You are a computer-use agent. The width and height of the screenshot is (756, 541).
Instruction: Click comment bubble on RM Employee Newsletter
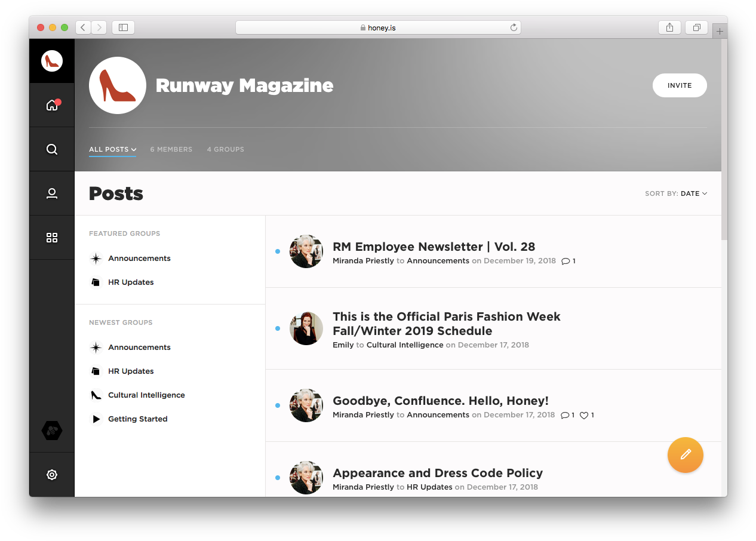566,261
